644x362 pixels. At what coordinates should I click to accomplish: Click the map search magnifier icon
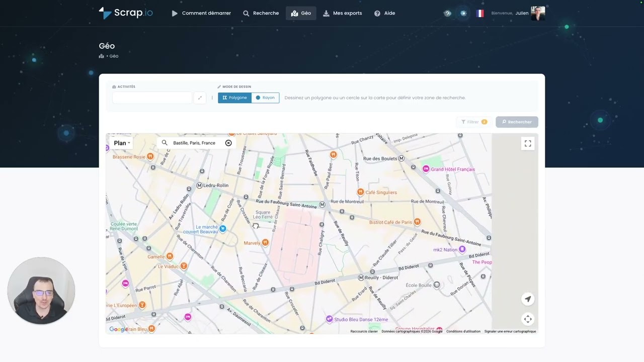[165, 143]
